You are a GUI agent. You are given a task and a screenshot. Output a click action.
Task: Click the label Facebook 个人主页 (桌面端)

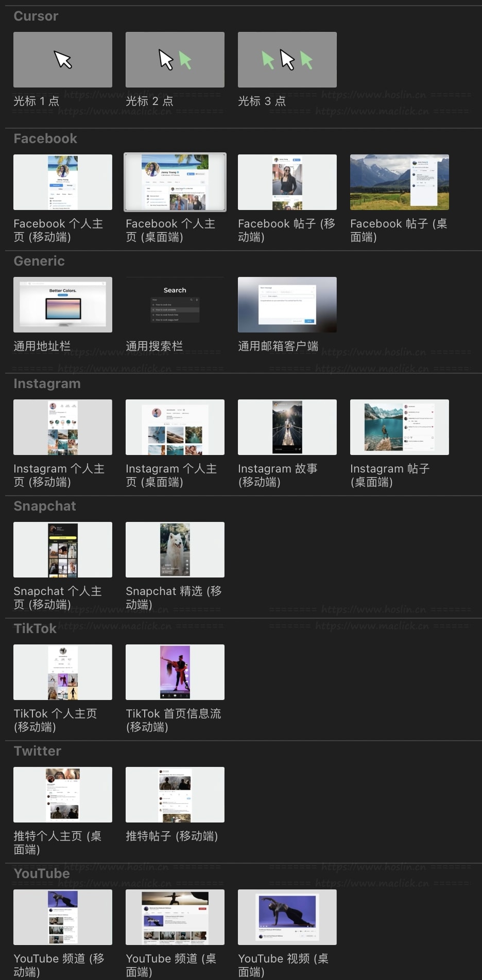[170, 230]
